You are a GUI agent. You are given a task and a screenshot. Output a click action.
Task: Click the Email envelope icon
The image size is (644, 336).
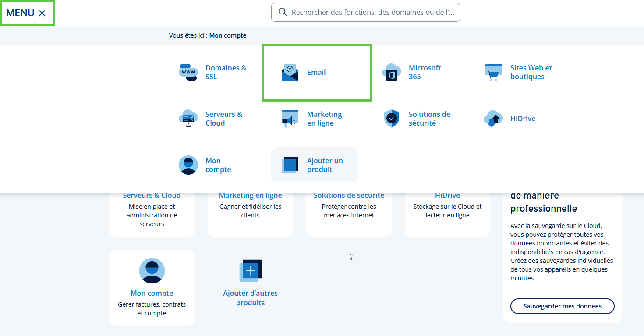point(290,72)
